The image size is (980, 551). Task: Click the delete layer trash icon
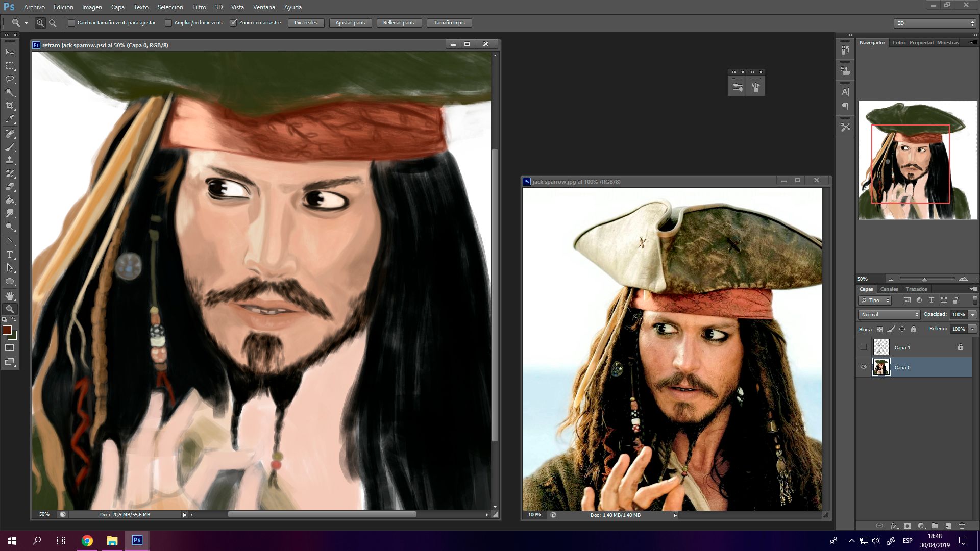(962, 526)
